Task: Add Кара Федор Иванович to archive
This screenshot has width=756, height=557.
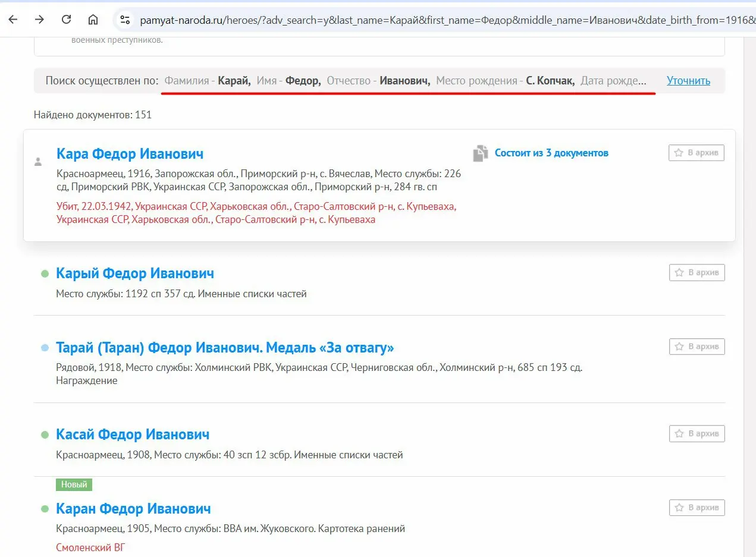Action: pos(697,153)
